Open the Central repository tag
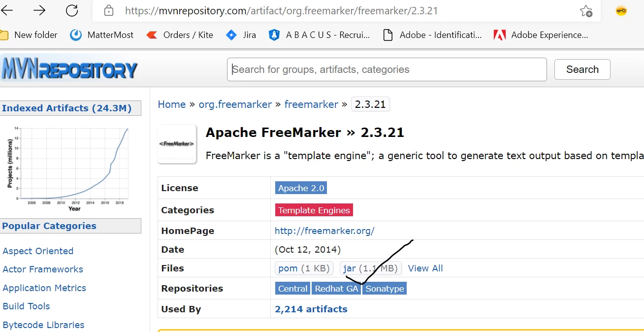 pos(292,289)
